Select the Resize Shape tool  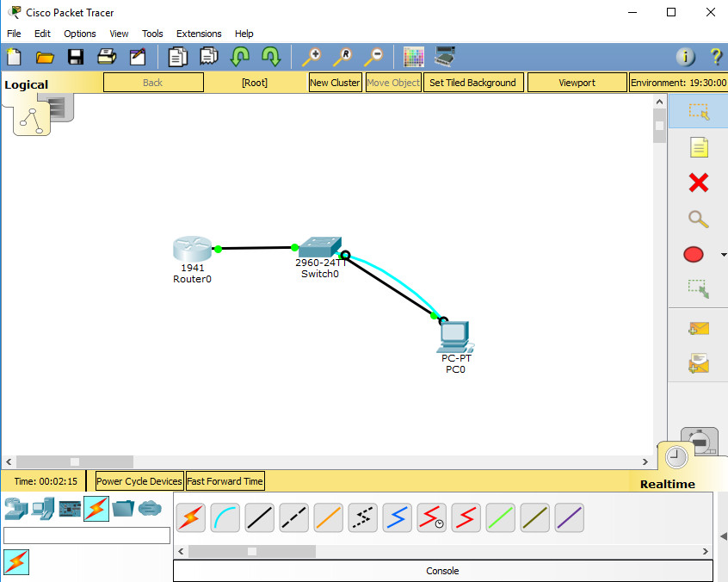click(x=699, y=289)
